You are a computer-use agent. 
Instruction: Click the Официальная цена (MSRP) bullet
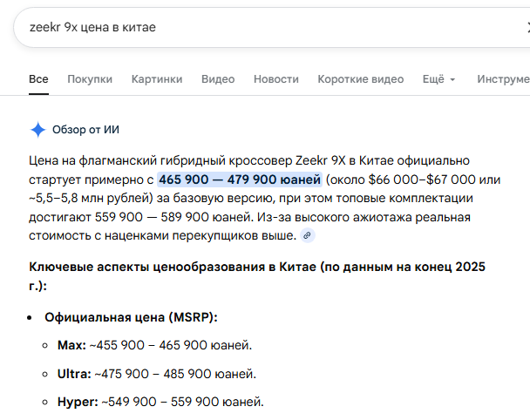[131, 317]
